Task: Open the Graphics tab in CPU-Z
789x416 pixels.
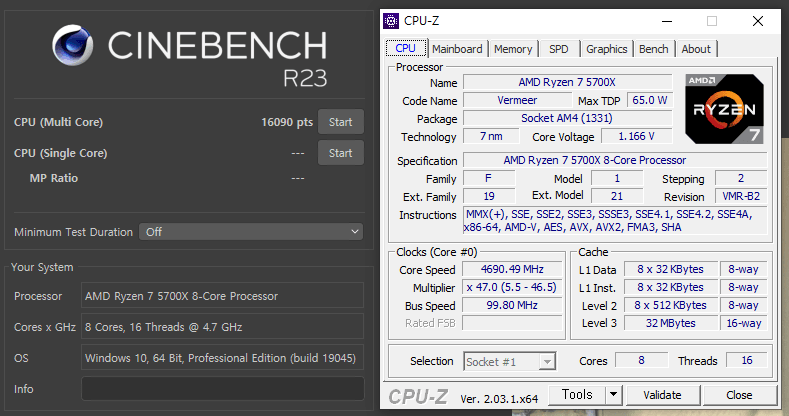Action: point(606,49)
